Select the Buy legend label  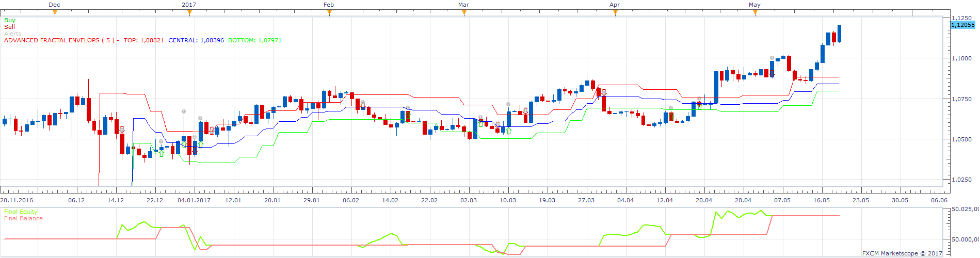click(x=10, y=20)
